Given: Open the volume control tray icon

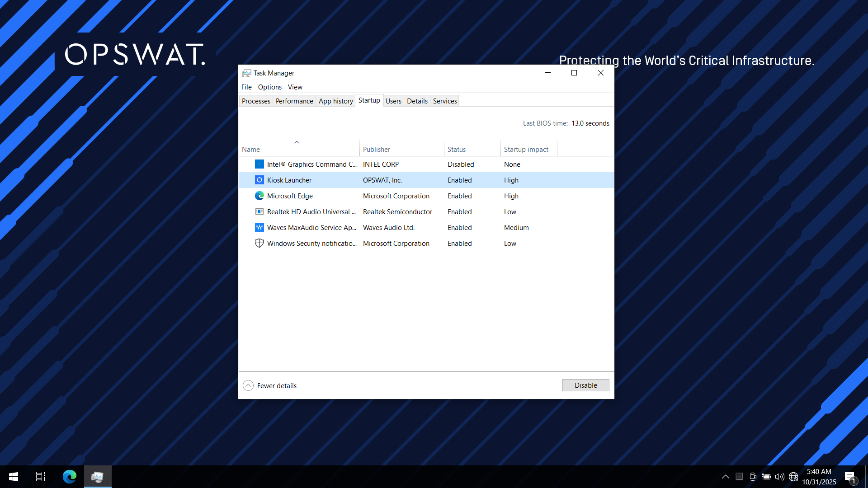Looking at the screenshot, I should pos(780,477).
